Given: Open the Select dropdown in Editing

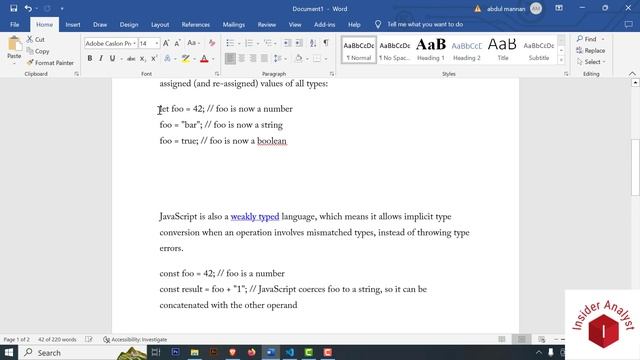Looking at the screenshot, I should pos(591,62).
